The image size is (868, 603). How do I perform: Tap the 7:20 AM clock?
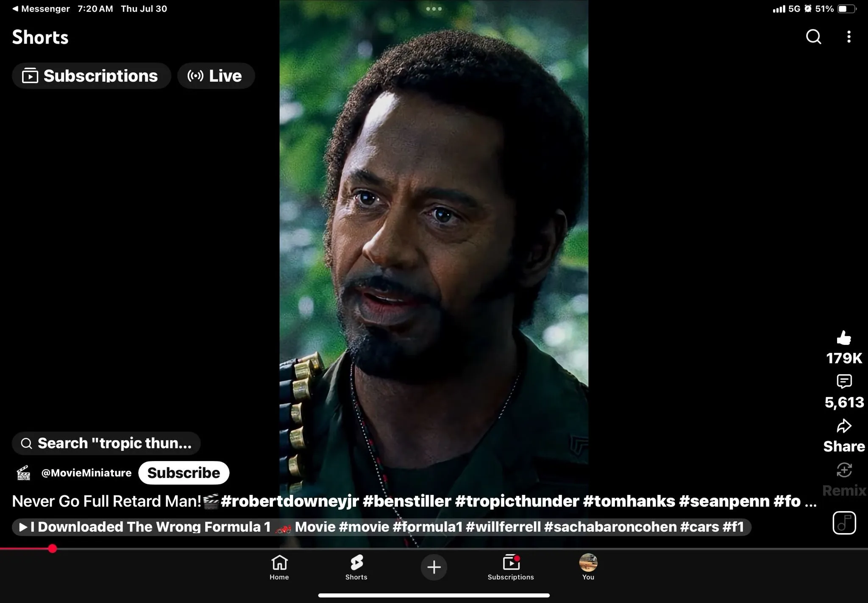[x=95, y=9]
